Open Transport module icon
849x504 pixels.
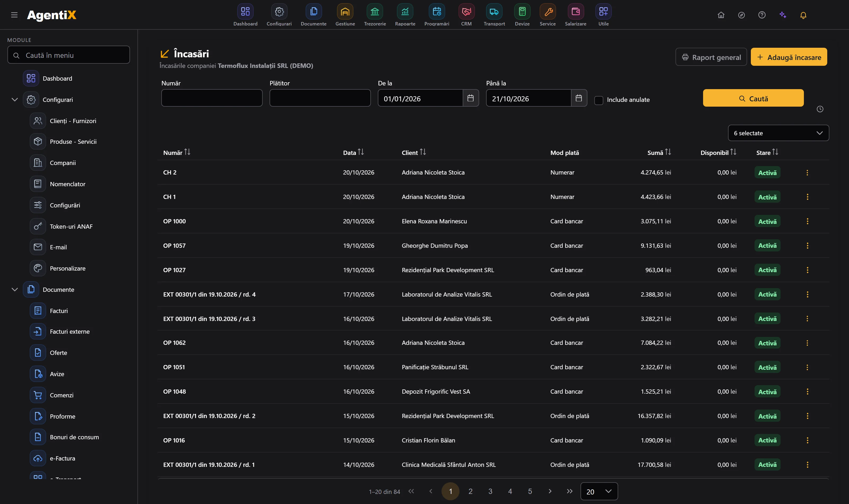coord(494,12)
